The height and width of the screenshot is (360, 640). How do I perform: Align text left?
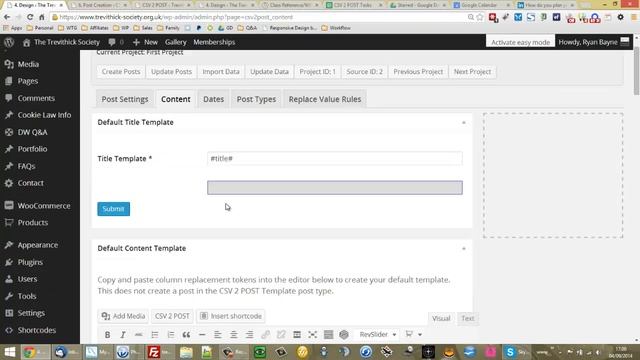218,335
